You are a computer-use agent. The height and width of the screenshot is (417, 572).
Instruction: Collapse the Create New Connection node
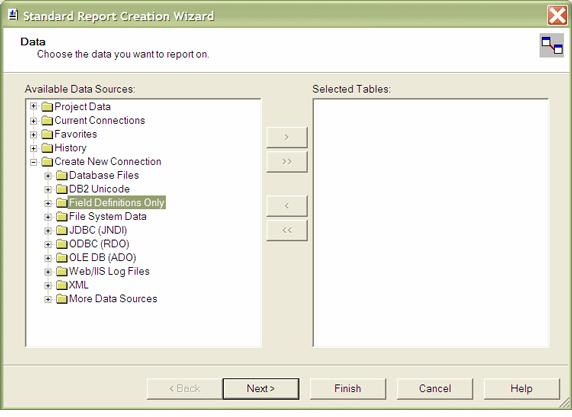(34, 162)
